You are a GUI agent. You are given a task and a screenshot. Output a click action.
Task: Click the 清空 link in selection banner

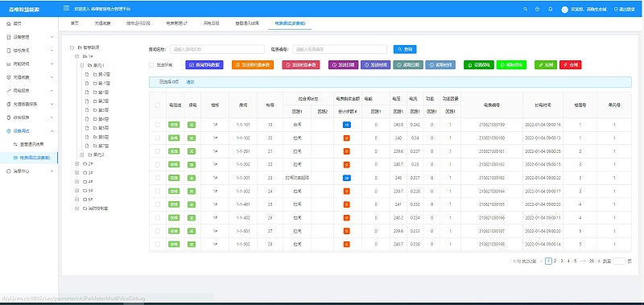pyautogui.click(x=190, y=82)
